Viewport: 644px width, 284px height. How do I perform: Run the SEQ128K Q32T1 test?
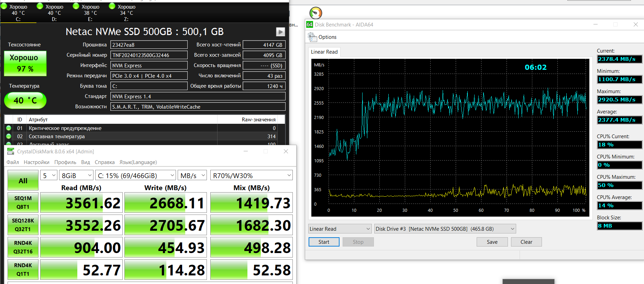23,225
